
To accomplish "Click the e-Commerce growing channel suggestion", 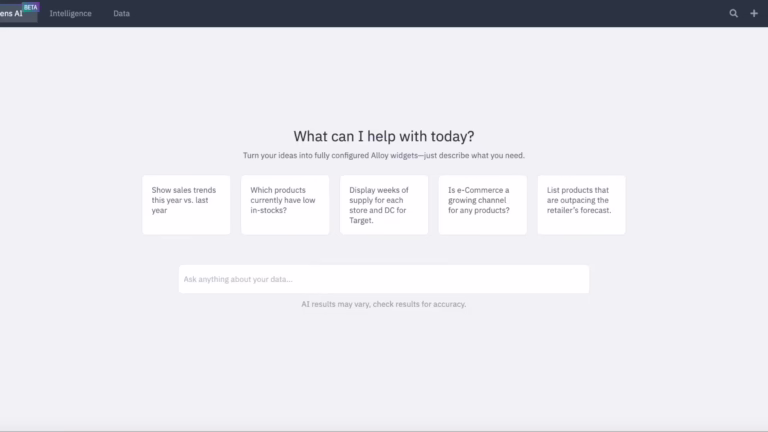I will (x=482, y=204).
